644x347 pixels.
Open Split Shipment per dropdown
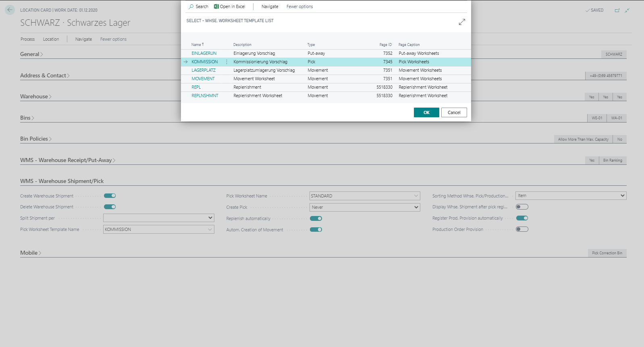pyautogui.click(x=159, y=218)
